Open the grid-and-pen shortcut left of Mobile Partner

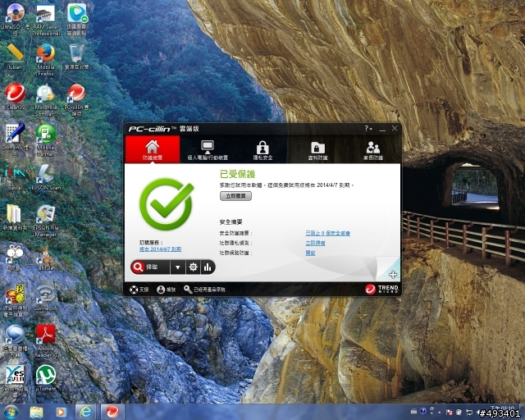15,139
